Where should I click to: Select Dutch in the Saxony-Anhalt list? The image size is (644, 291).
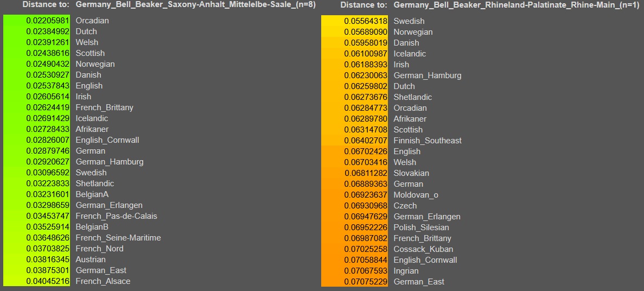pos(86,31)
